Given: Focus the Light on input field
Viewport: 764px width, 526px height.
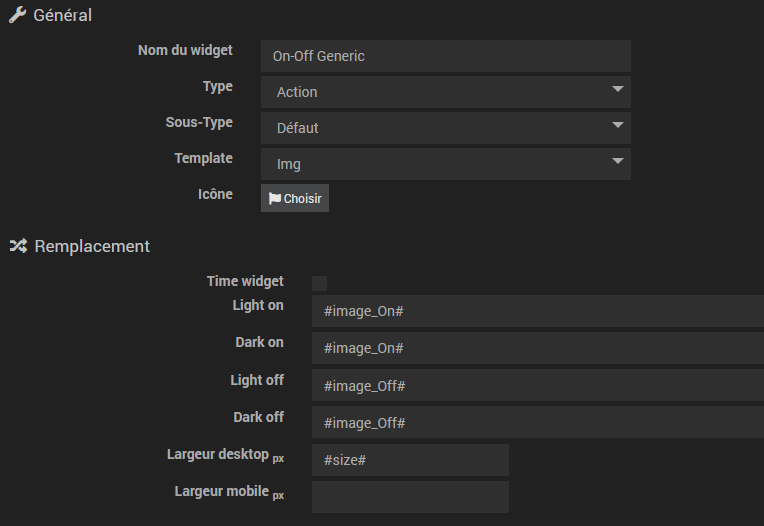Looking at the screenshot, I should pyautogui.click(x=538, y=311).
